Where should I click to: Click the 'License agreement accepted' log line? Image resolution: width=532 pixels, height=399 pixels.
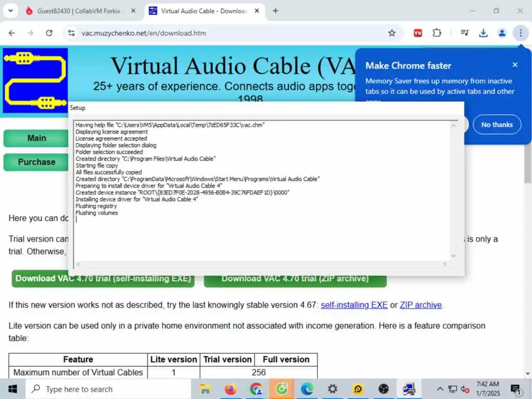[111, 138]
